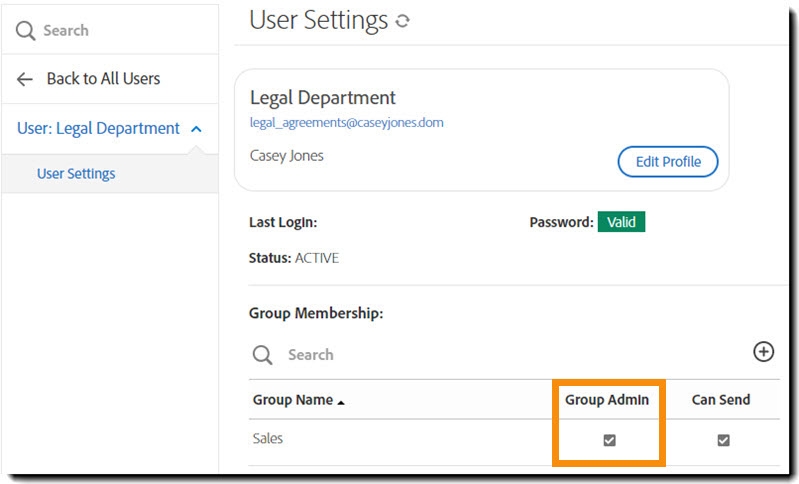Image resolution: width=799 pixels, height=484 pixels.
Task: Click the back arrow icon
Action: 24,79
